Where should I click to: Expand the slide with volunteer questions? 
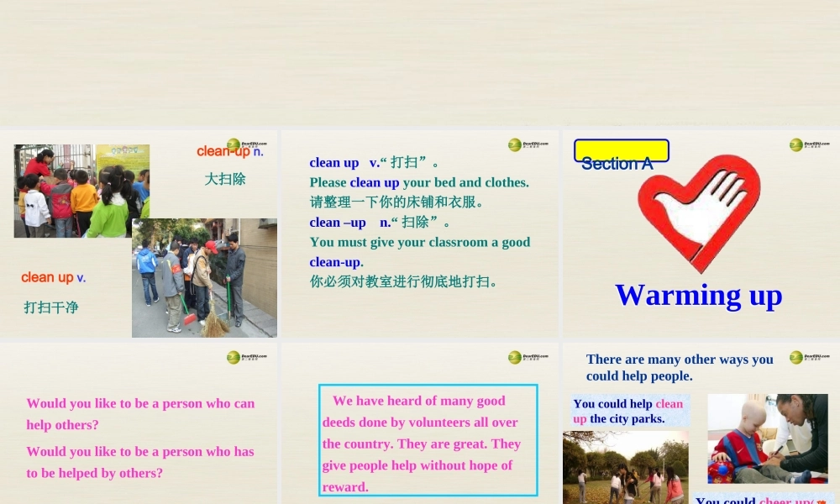tap(139, 424)
